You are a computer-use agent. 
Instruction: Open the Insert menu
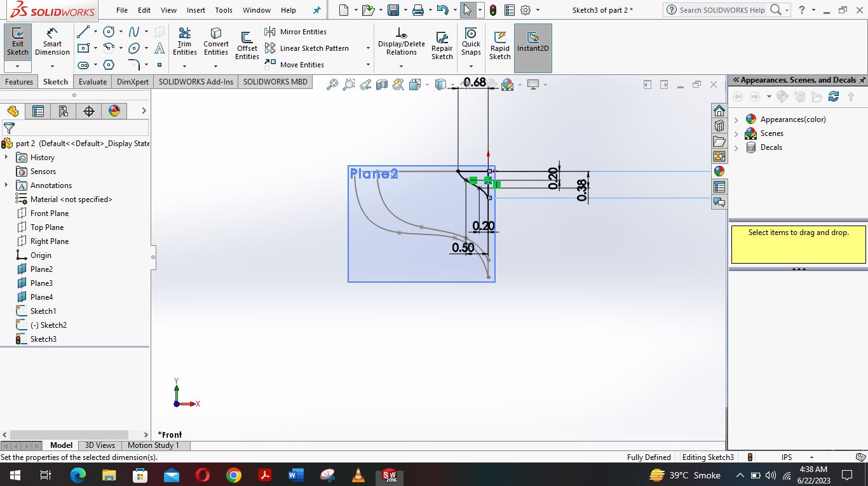pos(196,10)
